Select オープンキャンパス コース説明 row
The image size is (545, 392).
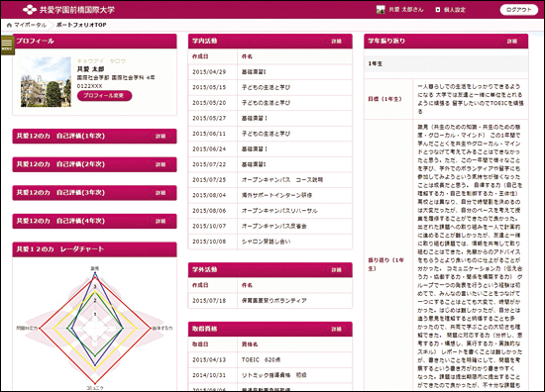point(271,180)
